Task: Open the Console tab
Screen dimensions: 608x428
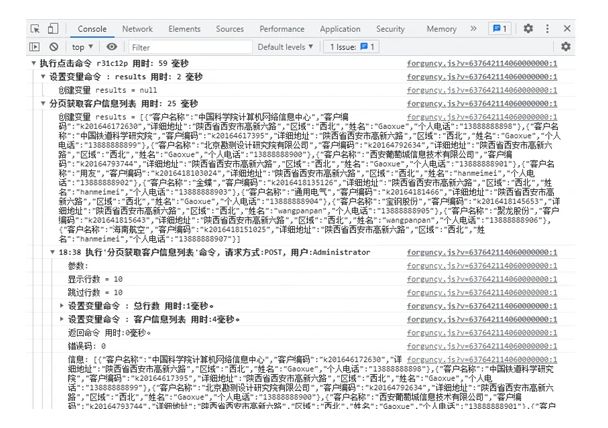Action: click(92, 29)
